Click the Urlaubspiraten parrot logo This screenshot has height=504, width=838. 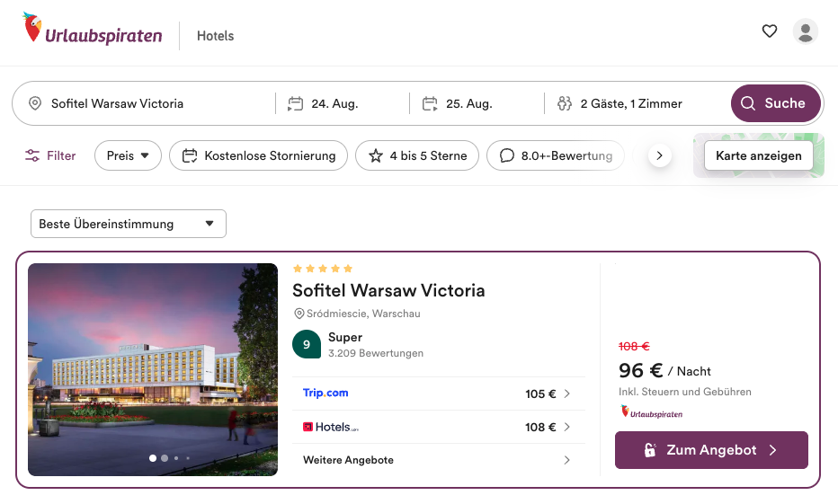tap(92, 29)
